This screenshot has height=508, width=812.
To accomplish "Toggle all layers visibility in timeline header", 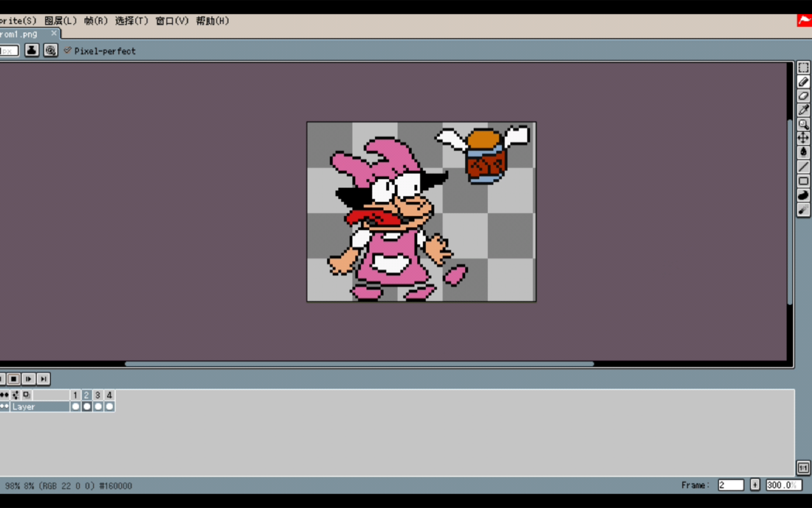I will [x=4, y=395].
